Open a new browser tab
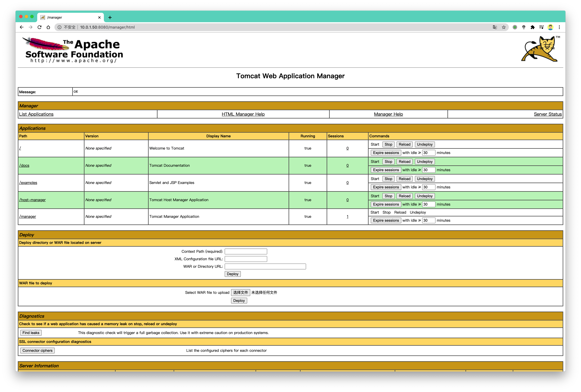 tap(110, 17)
